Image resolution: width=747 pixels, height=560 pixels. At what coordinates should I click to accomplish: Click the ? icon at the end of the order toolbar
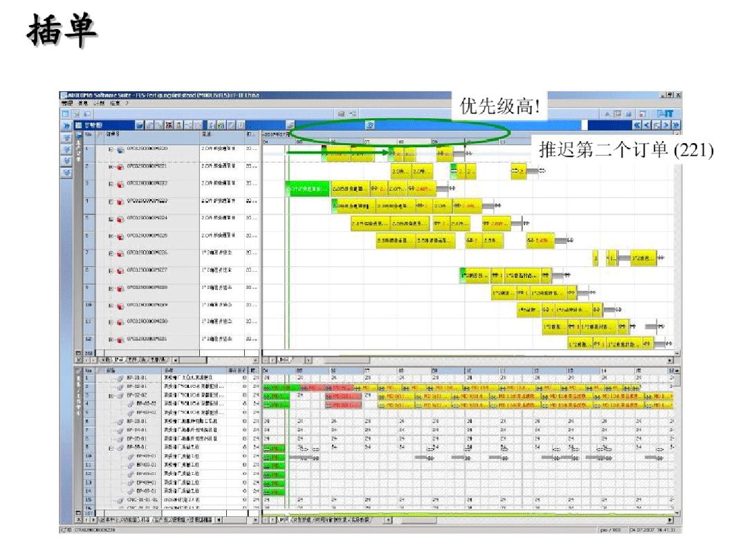(241, 125)
